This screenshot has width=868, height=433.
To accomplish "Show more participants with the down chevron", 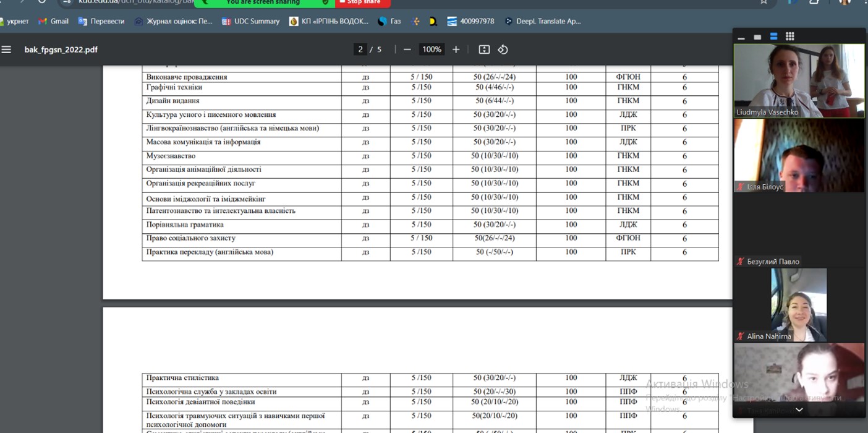I will (799, 409).
